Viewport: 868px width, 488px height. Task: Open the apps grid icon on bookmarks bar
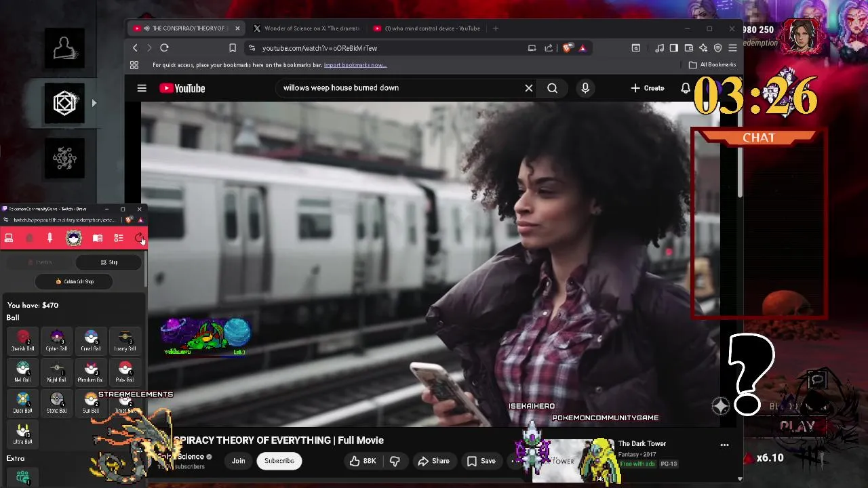click(134, 65)
